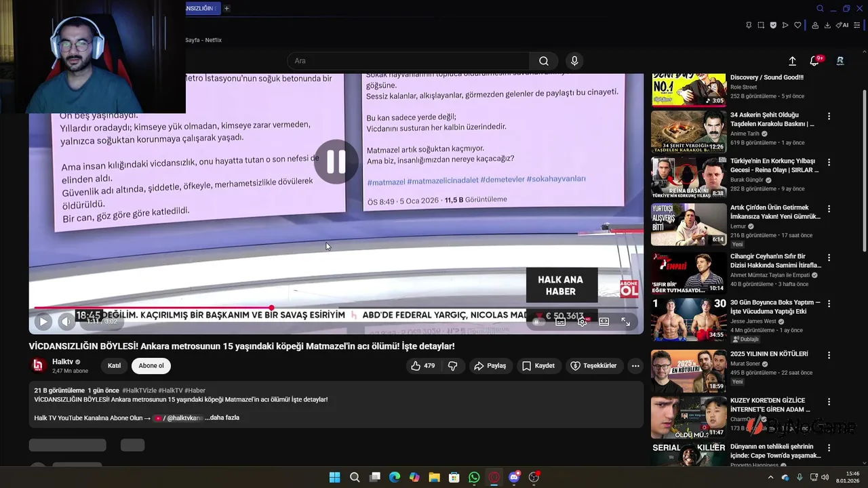Click the Opera send/flow arrow icon

pos(785,25)
